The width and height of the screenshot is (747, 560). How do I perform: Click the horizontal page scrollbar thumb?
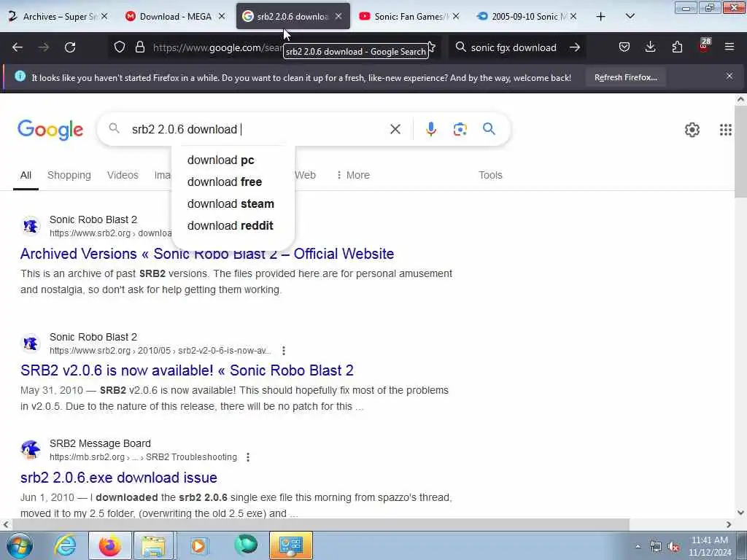pyautogui.click(x=321, y=524)
